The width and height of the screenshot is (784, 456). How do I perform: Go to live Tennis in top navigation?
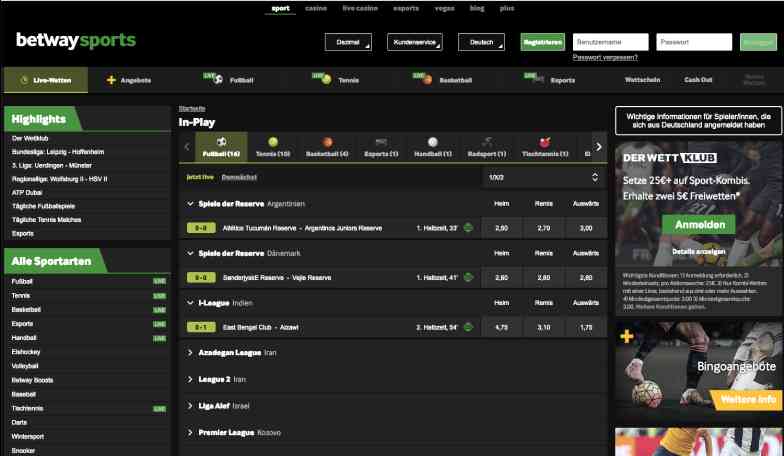(336, 80)
